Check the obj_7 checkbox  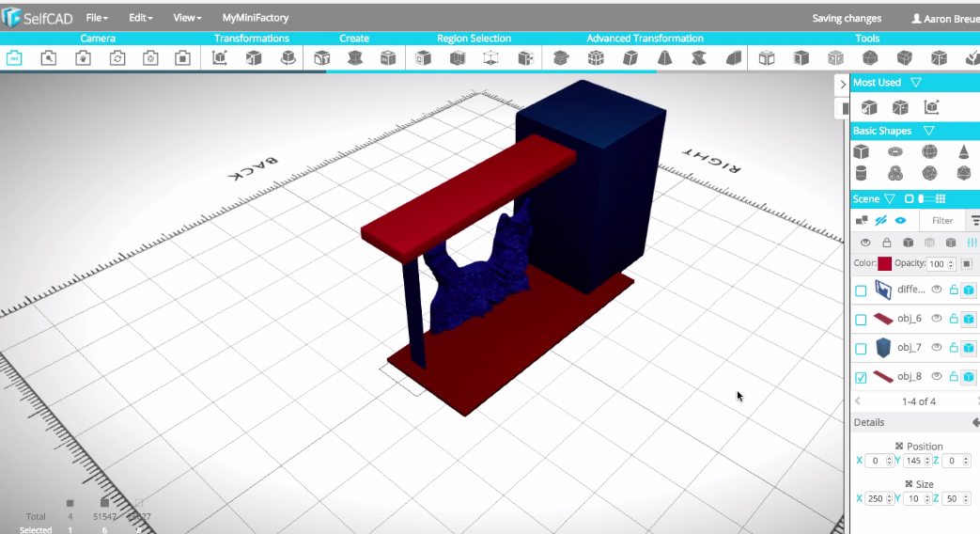coord(861,348)
